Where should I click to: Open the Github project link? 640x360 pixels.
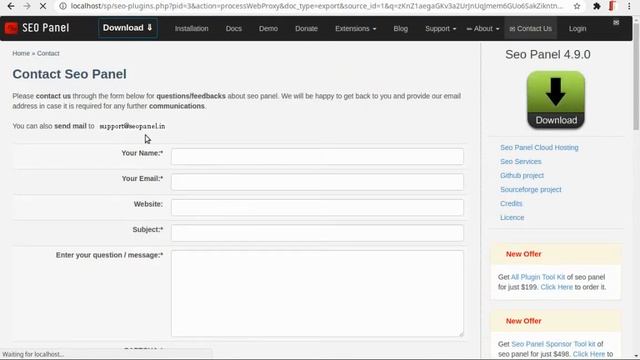pos(522,176)
